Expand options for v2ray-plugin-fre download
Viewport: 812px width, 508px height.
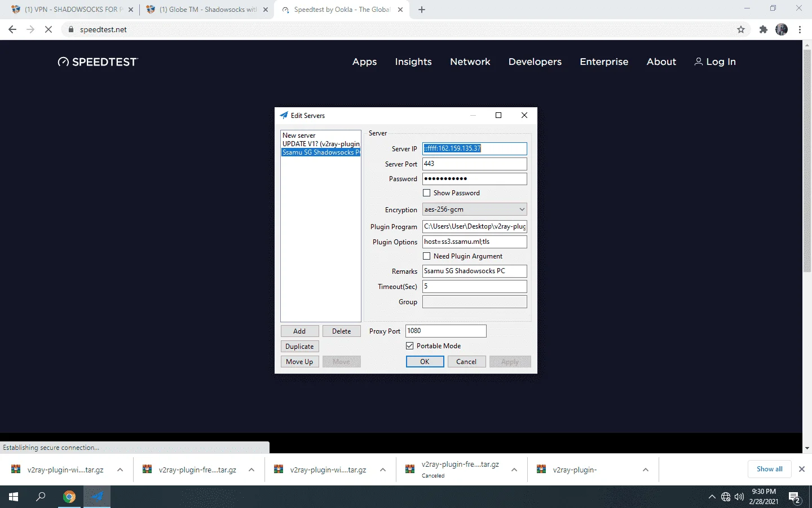[x=251, y=470]
